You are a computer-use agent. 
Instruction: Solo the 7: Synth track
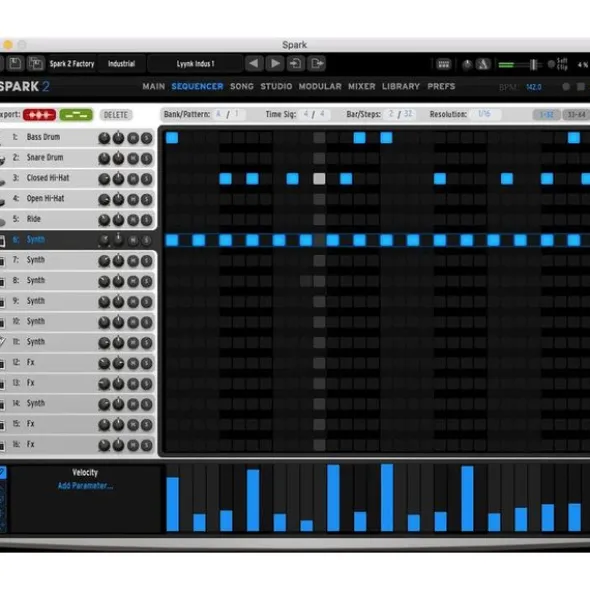tap(147, 261)
